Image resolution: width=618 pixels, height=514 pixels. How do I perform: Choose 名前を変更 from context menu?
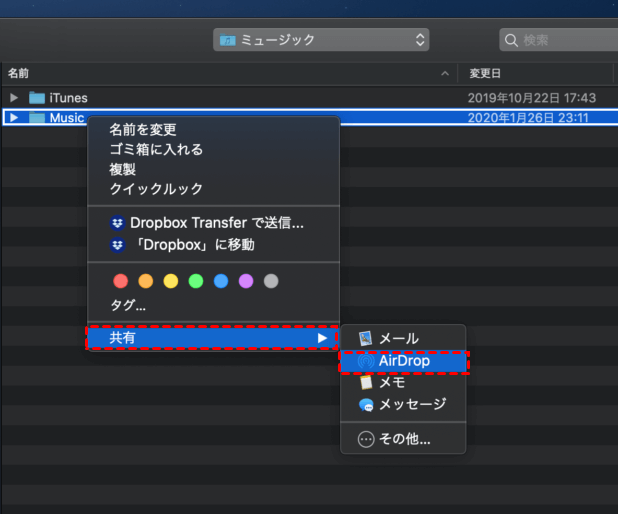pyautogui.click(x=213, y=129)
